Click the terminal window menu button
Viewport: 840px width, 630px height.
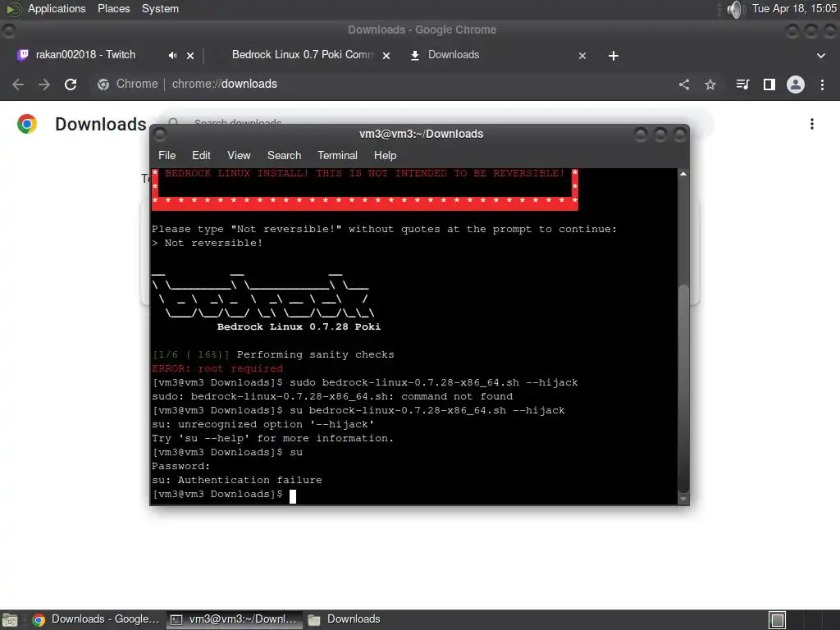tap(160, 134)
